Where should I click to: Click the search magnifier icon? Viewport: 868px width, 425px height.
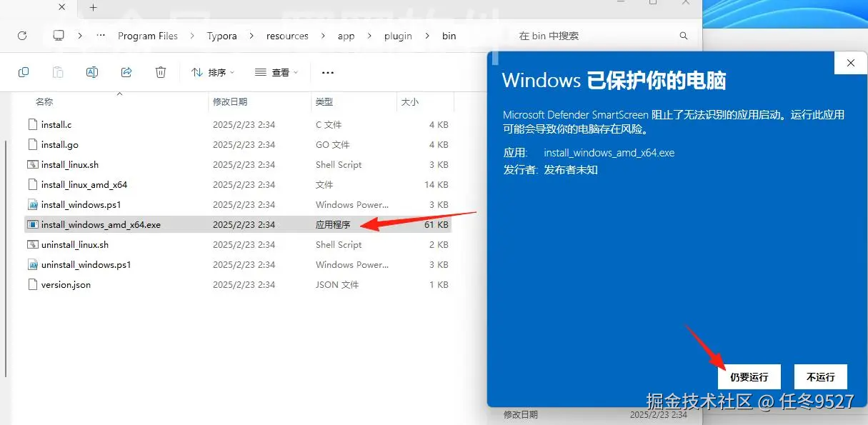point(684,36)
